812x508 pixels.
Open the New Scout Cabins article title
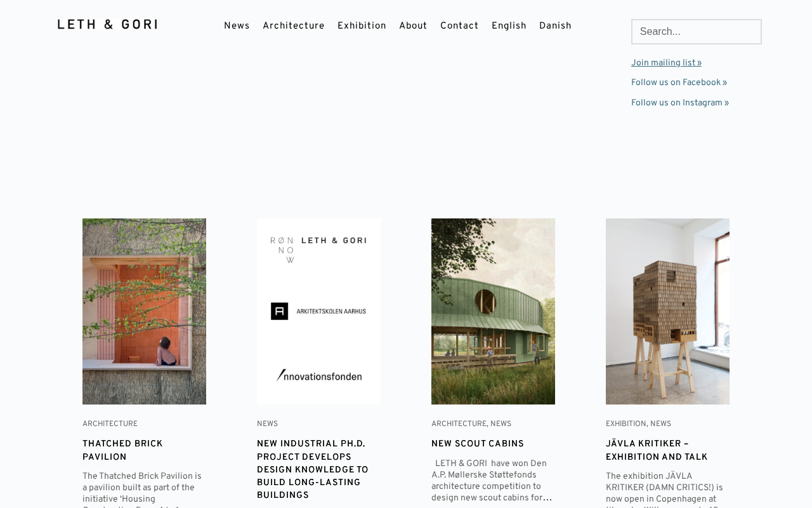click(478, 444)
